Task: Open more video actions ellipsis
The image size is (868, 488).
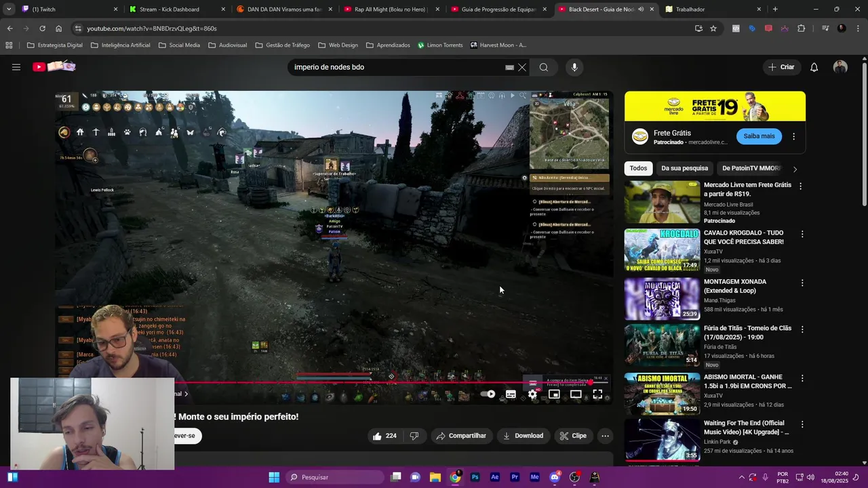Action: pos(606,436)
